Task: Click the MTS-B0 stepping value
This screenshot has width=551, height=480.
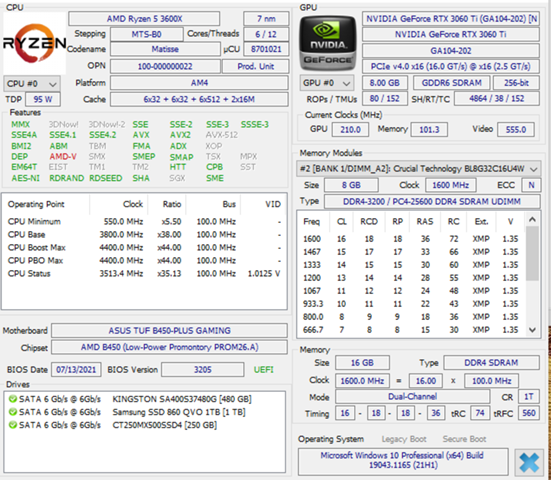Action: pos(146,34)
